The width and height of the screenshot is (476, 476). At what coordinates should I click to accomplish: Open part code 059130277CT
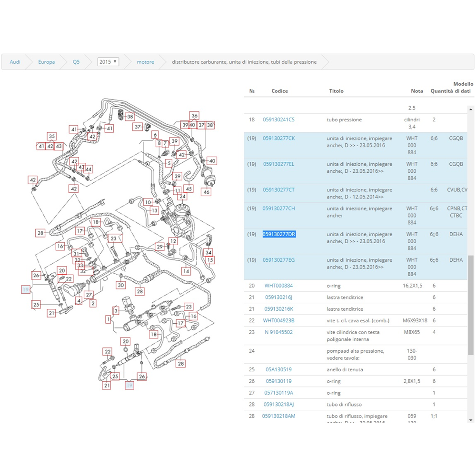(278, 190)
